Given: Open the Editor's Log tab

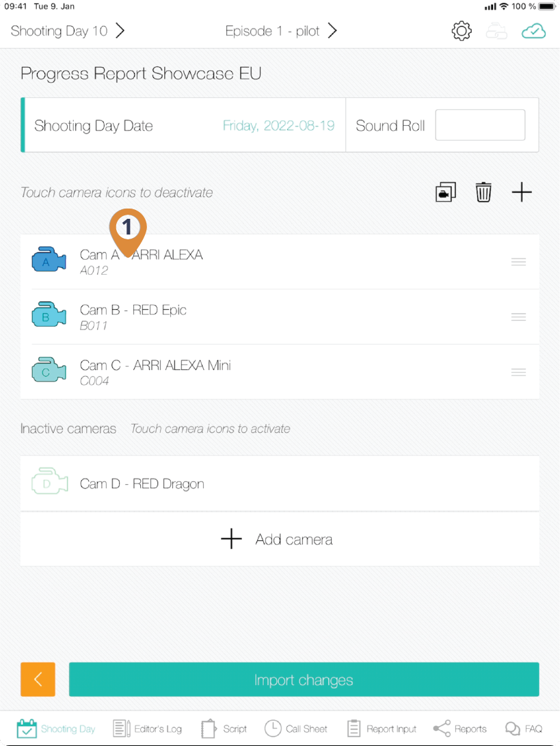Looking at the screenshot, I should point(147,728).
